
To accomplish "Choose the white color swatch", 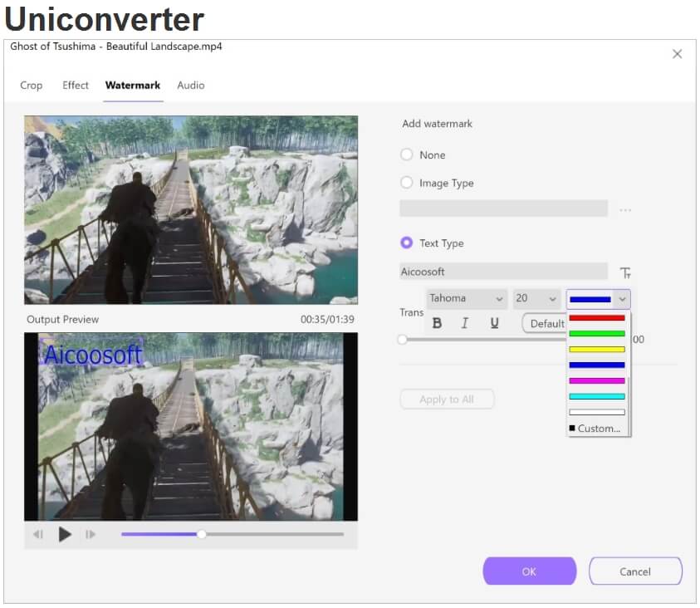I will pos(597,412).
